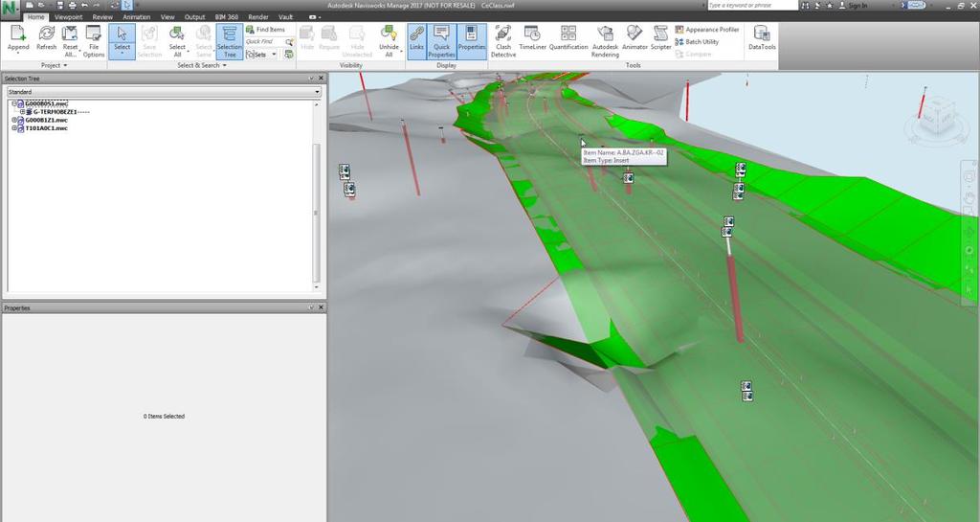980x522 pixels.
Task: Open Appearance Profiler
Action: click(707, 30)
